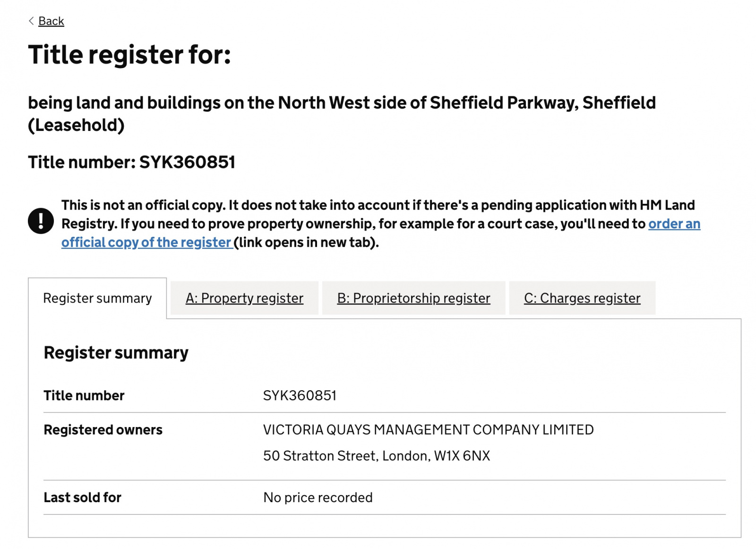Click the Title number SYK360851 heading
The width and height of the screenshot is (756, 549).
click(131, 162)
